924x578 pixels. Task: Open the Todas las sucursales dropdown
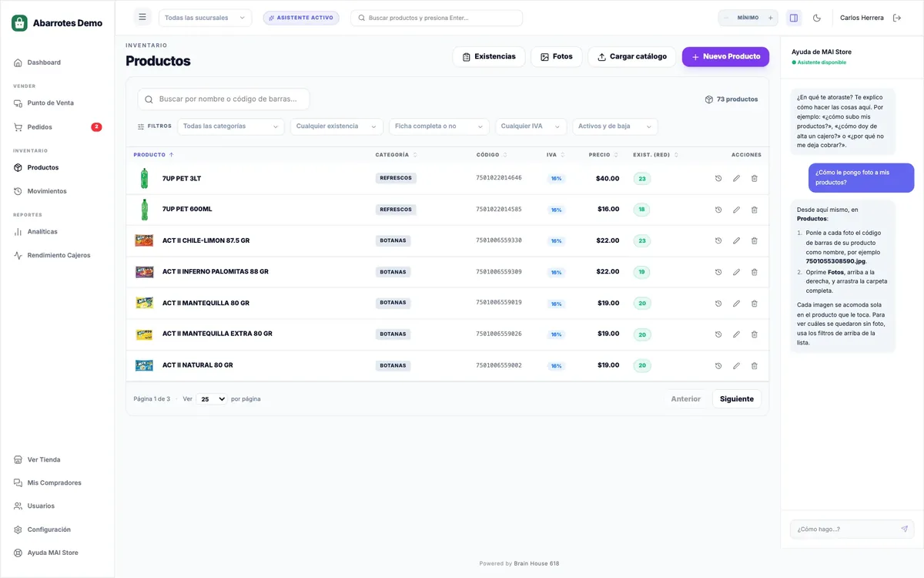205,18
